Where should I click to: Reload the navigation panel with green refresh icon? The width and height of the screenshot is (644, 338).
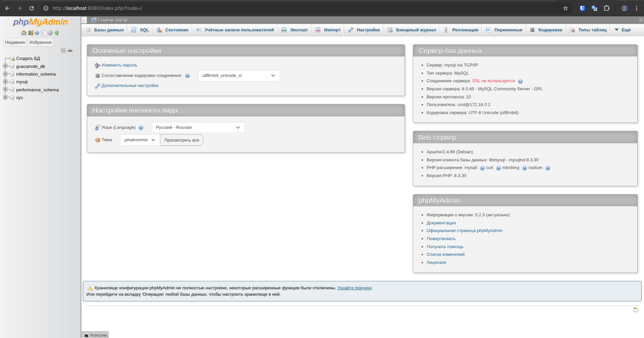[57, 33]
